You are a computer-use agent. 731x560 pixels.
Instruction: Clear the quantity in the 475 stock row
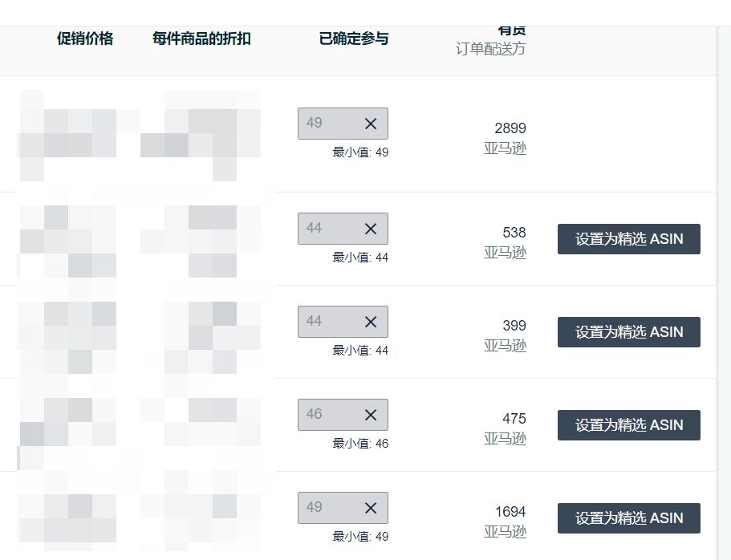tap(371, 415)
